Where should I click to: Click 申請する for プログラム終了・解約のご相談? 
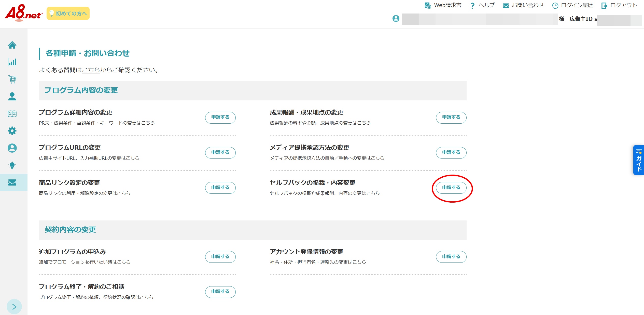[x=220, y=292]
